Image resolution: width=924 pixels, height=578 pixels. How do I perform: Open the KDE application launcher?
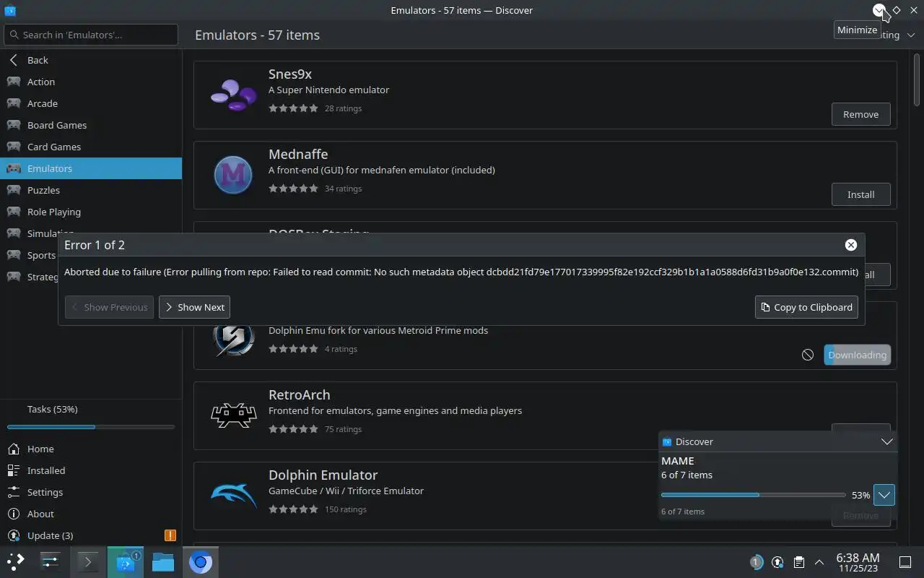click(x=16, y=561)
